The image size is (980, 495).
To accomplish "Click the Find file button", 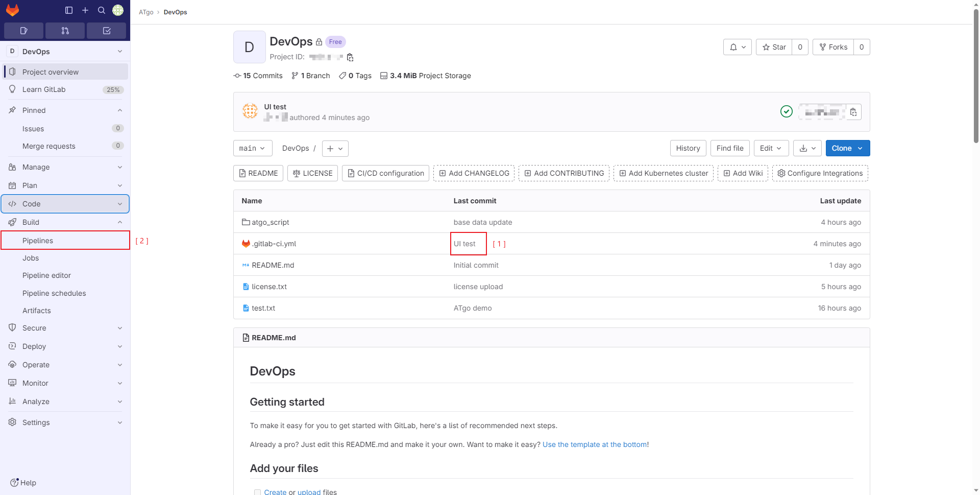I will coord(730,148).
